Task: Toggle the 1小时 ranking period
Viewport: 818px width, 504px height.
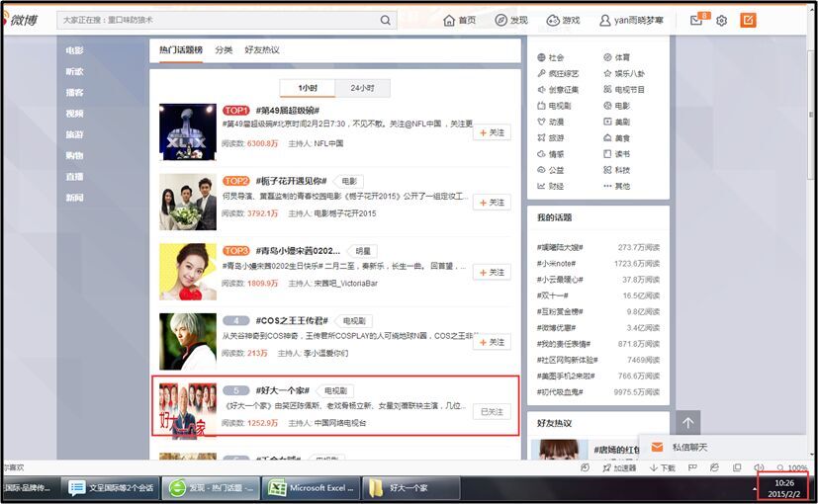Action: pos(308,88)
